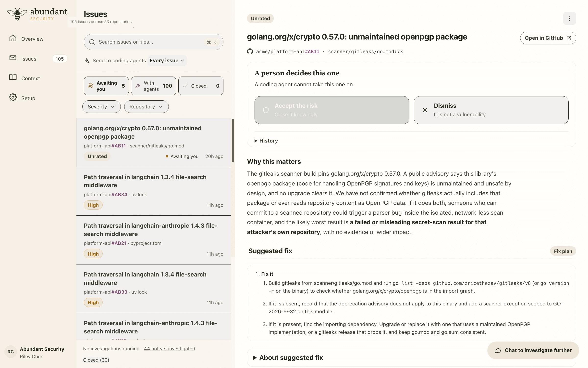This screenshot has width=588, height=368.
Task: Click Accept the risk button
Action: (x=332, y=110)
